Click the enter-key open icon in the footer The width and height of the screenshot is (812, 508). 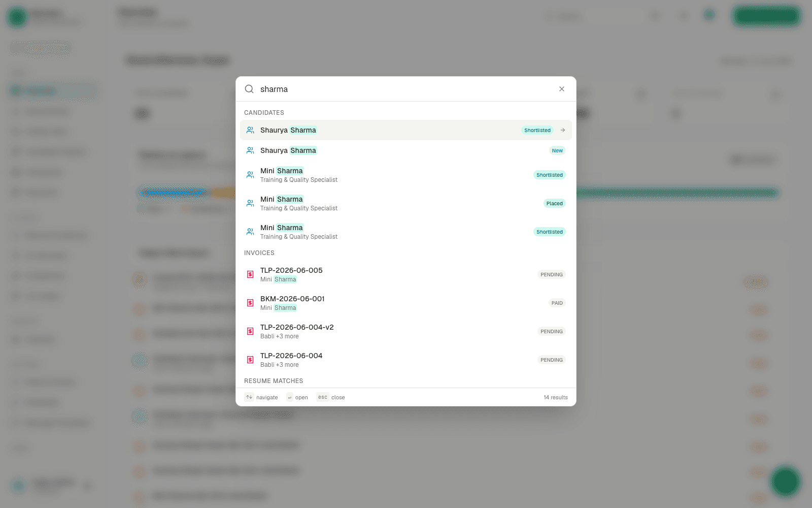click(x=290, y=397)
